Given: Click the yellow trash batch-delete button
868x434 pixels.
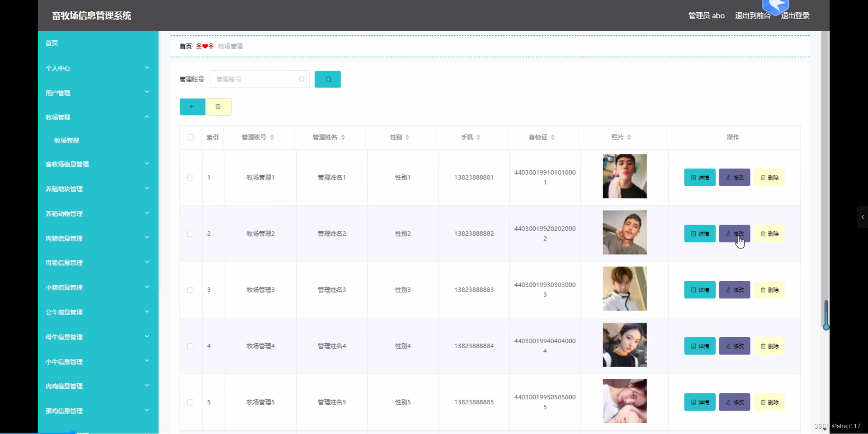Looking at the screenshot, I should click(x=218, y=107).
